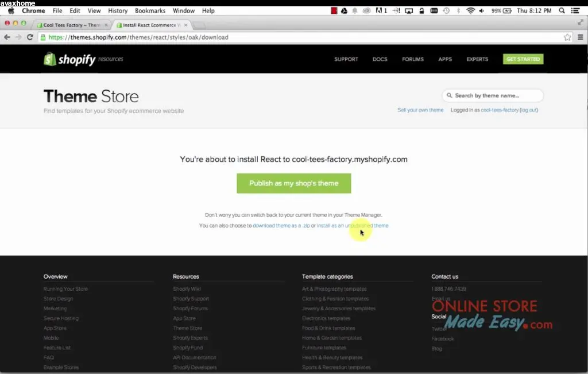This screenshot has width=588, height=374.
Task: Click the Google Drive menu bar icon
Action: [344, 10]
